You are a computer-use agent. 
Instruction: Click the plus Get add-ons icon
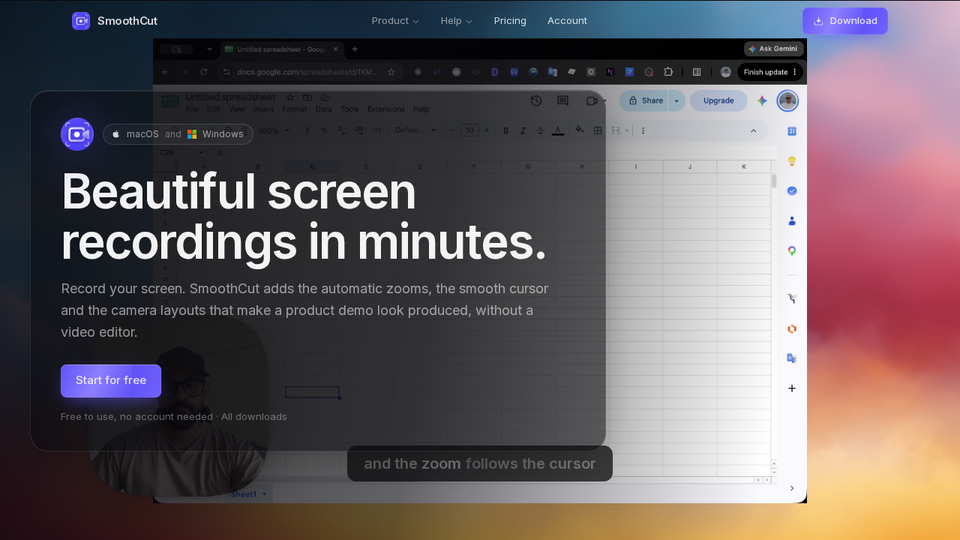click(x=792, y=388)
